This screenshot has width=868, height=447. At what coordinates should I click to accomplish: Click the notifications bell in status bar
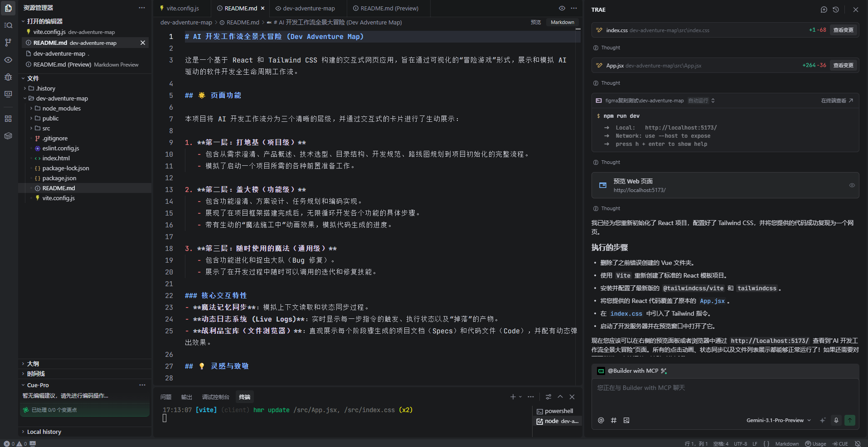(x=858, y=444)
